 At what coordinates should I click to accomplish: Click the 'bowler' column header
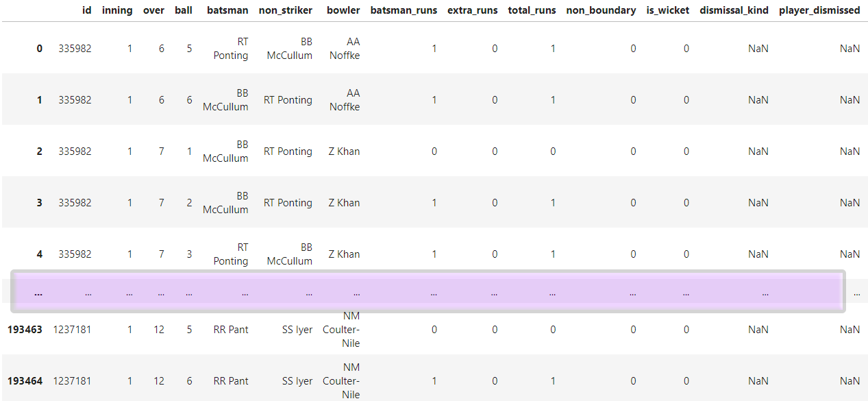tap(343, 10)
